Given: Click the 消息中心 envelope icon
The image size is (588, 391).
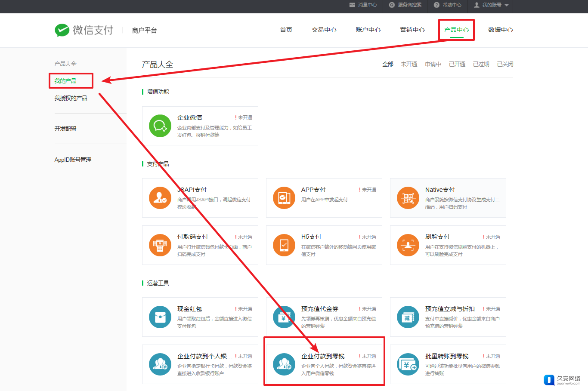Looking at the screenshot, I should (x=352, y=5).
